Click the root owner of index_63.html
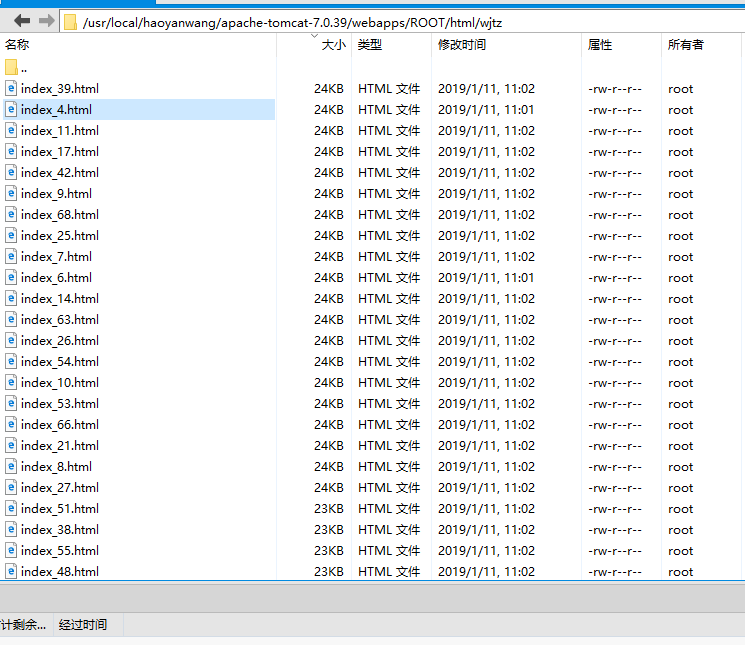 tap(680, 320)
